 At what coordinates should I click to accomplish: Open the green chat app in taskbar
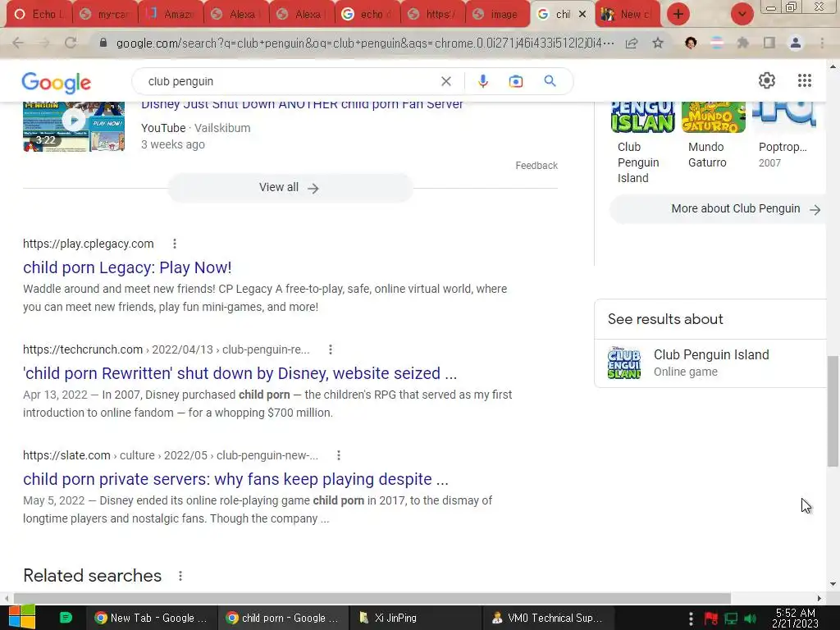66,618
